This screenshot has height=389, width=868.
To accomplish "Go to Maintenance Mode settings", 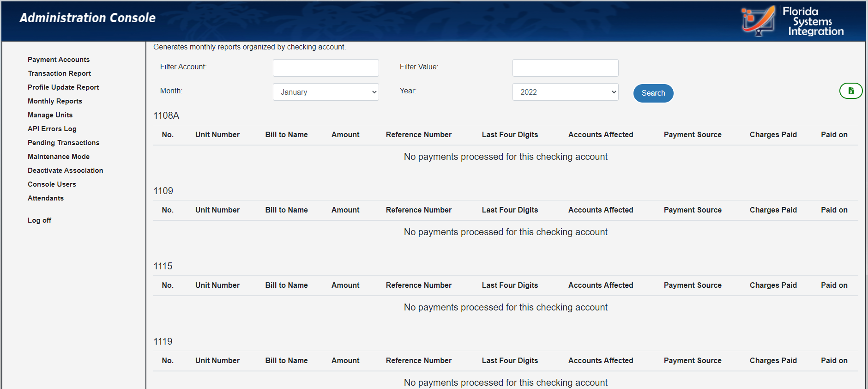I will 59,157.
